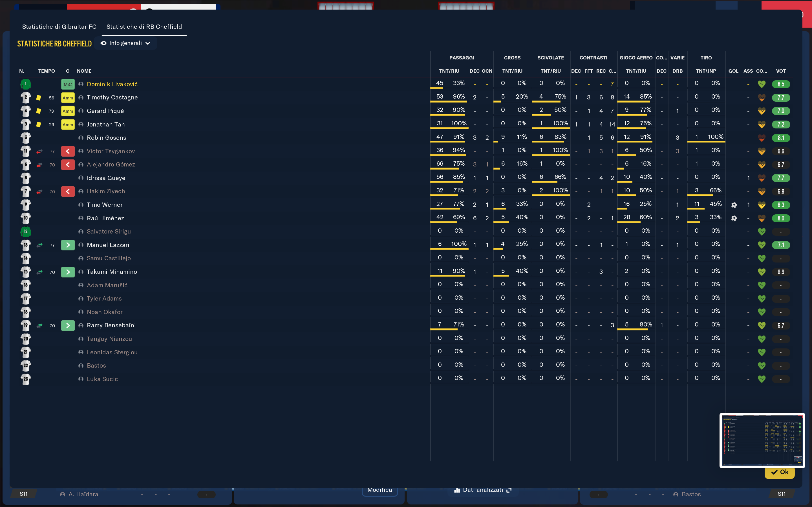
Task: Click Raúl Jiménez's goal ball icon
Action: (x=734, y=218)
